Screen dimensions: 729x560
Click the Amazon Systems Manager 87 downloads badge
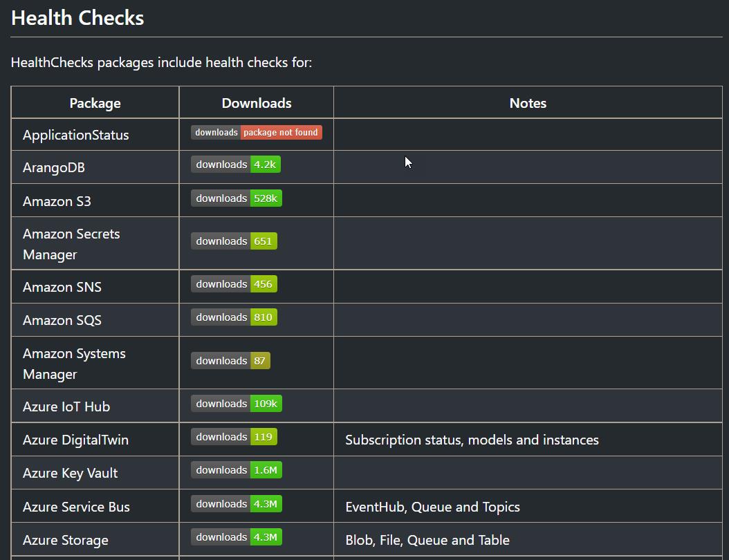coord(230,361)
